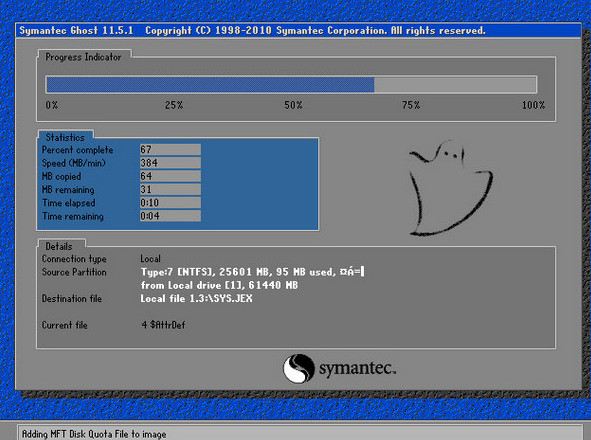Click the Symantec Ghost 11.5.1 title bar
This screenshot has height=440, width=591.
pyautogui.click(x=298, y=31)
